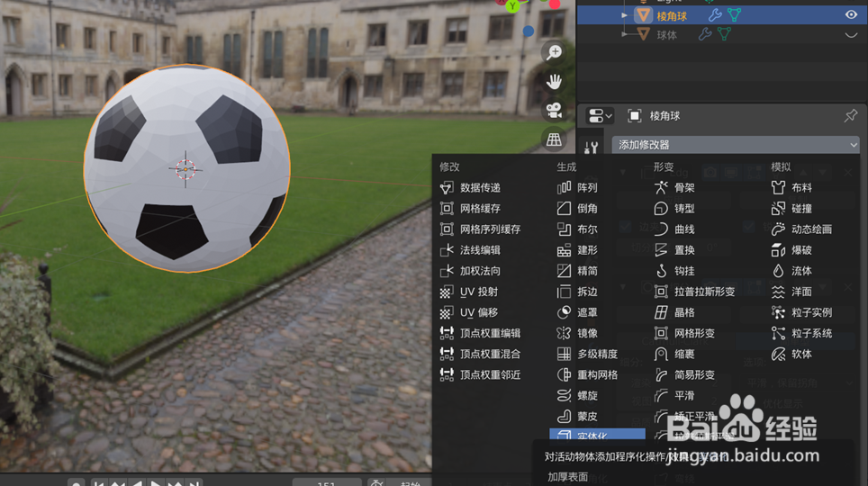Screen dimensions: 868x486
Task: Add the 网格序列缓存 modifier
Action: [x=480, y=229]
